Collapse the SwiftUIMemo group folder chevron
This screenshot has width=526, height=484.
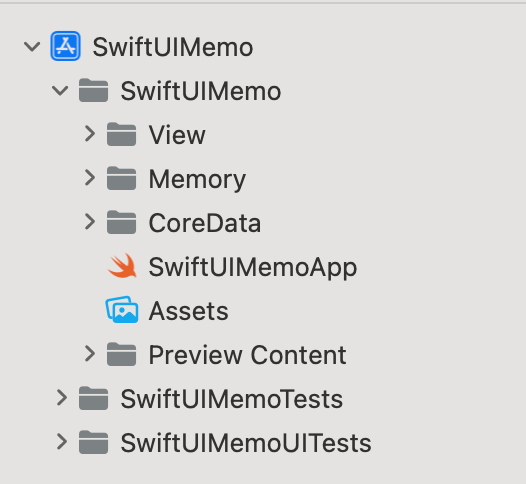coord(60,91)
